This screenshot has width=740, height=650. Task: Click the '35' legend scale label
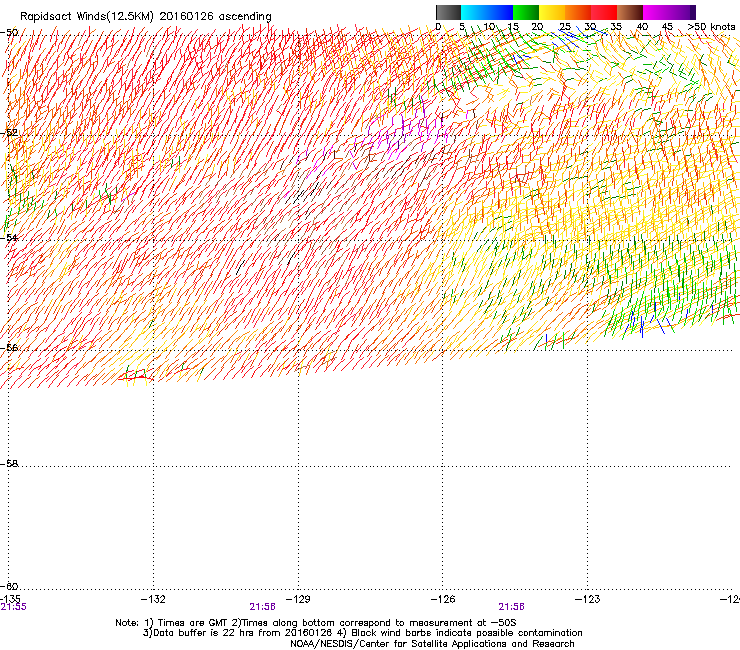pos(616,27)
